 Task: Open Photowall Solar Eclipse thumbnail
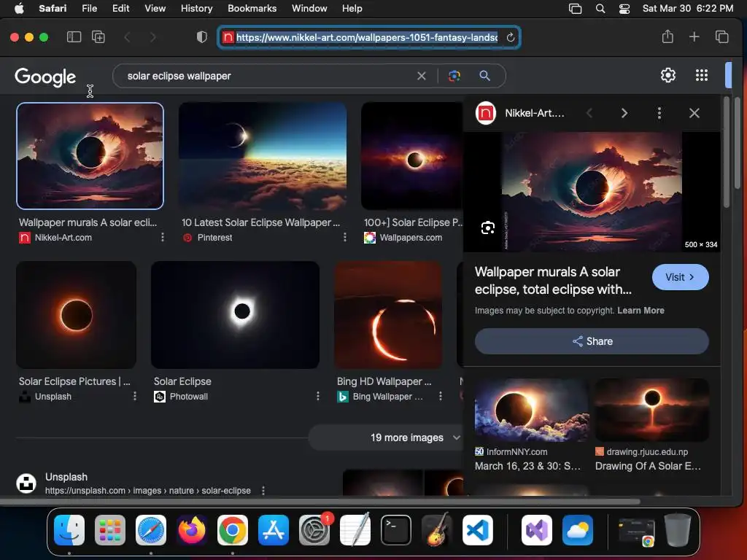236,315
